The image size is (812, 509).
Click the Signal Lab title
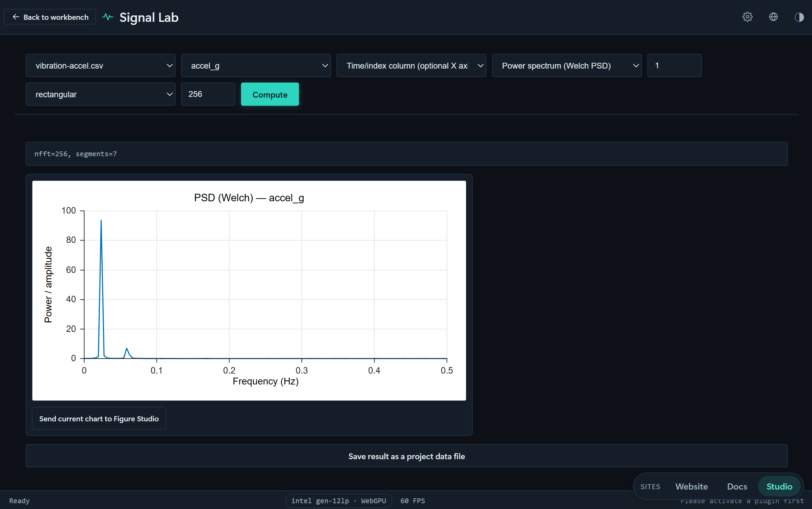[149, 17]
